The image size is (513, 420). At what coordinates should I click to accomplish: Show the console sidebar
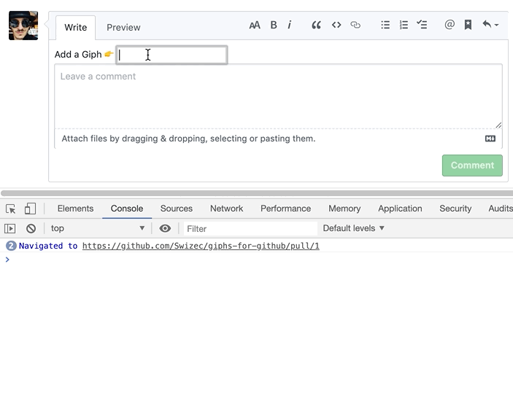click(x=9, y=228)
